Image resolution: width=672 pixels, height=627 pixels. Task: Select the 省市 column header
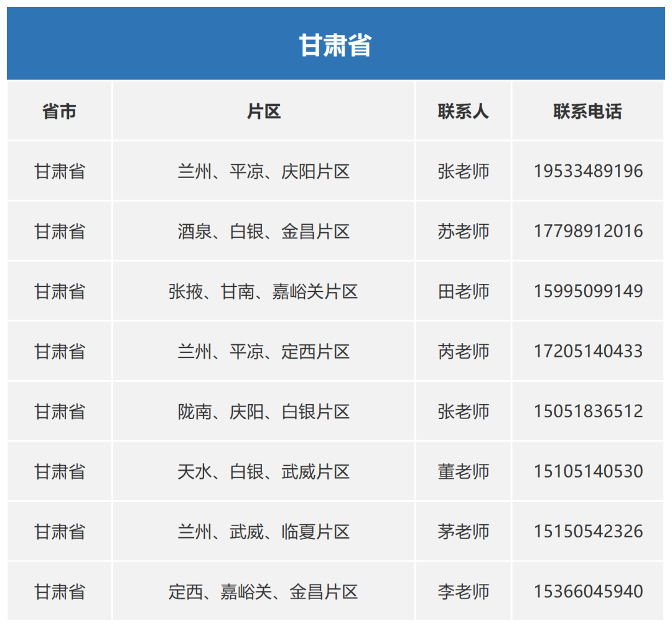[x=59, y=111]
